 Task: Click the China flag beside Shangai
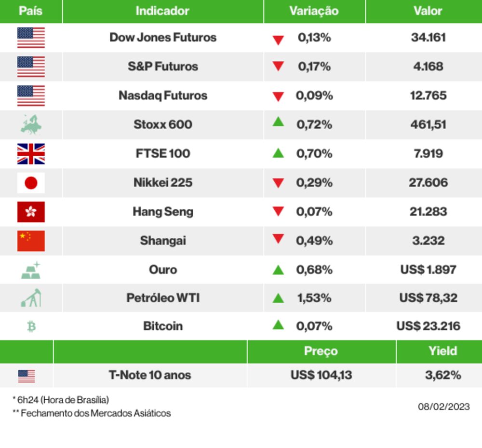click(x=31, y=241)
